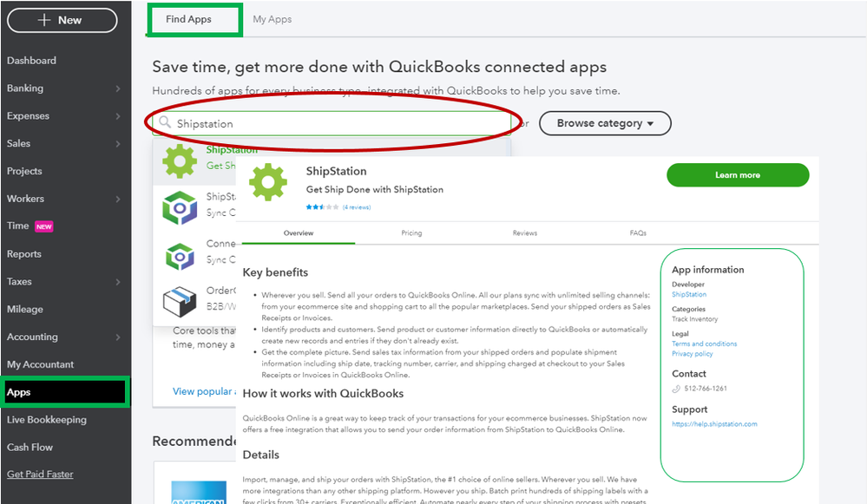Open the Terms and conditions link

705,344
